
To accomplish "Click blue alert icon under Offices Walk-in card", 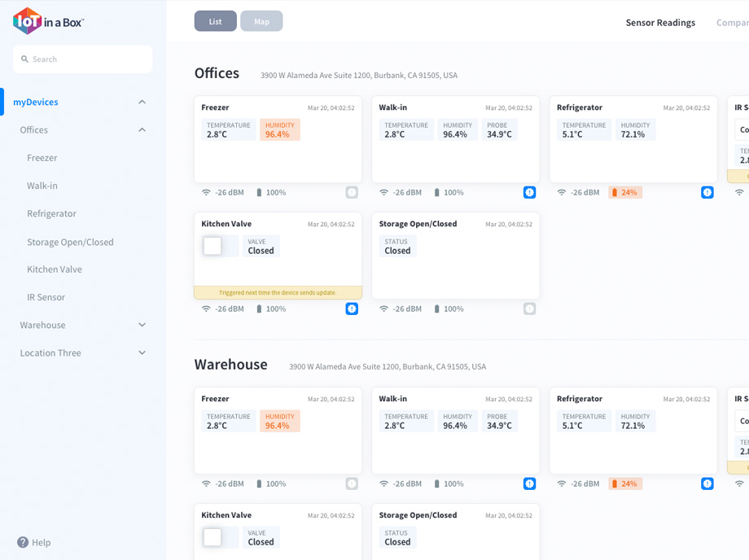I will coord(529,192).
